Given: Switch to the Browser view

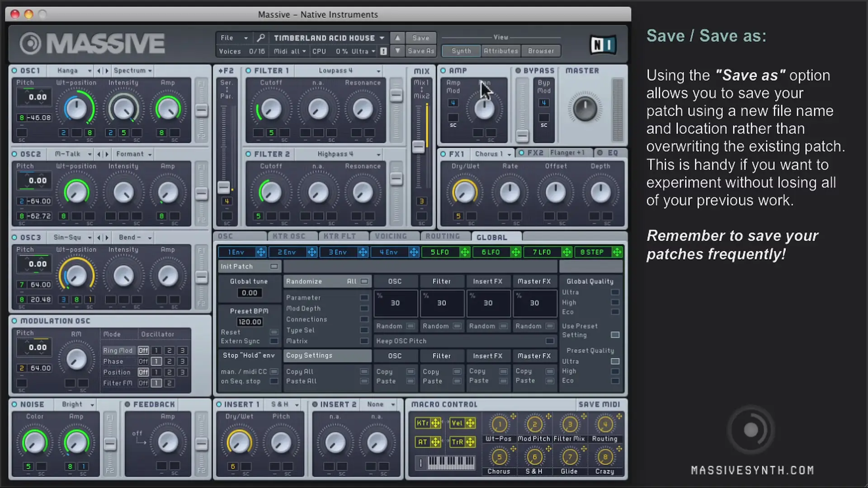Looking at the screenshot, I should pos(541,51).
